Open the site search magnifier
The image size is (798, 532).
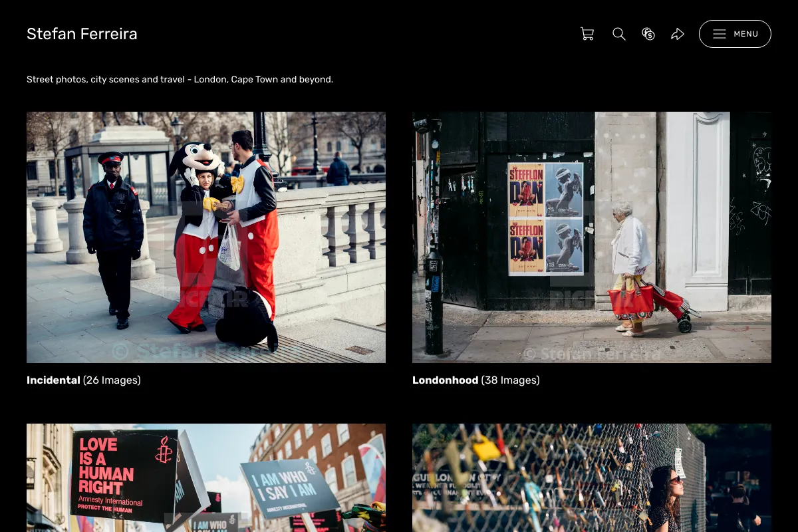[619, 34]
